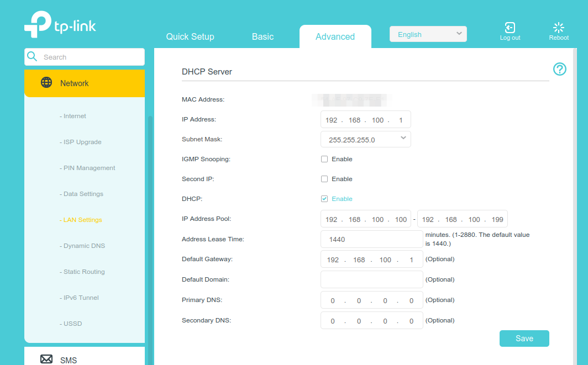Enable the IGMP Snooping checkbox
The width and height of the screenshot is (588, 365).
(324, 159)
